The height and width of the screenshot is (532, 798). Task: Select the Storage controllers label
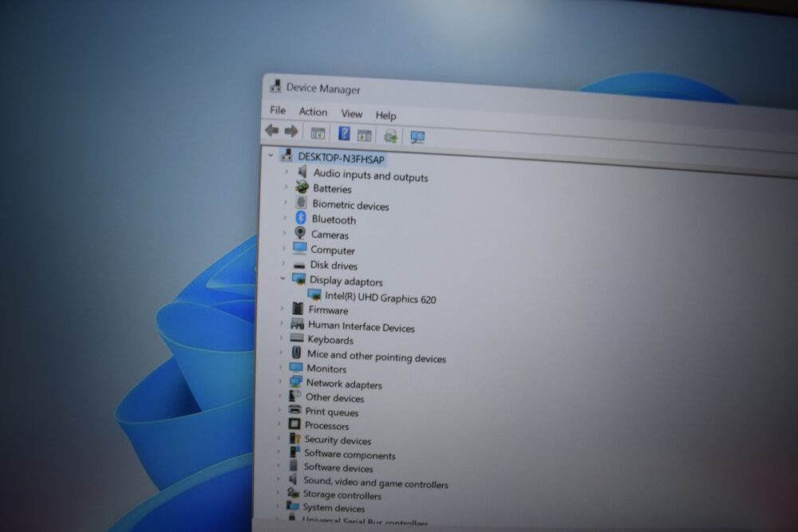coord(342,495)
